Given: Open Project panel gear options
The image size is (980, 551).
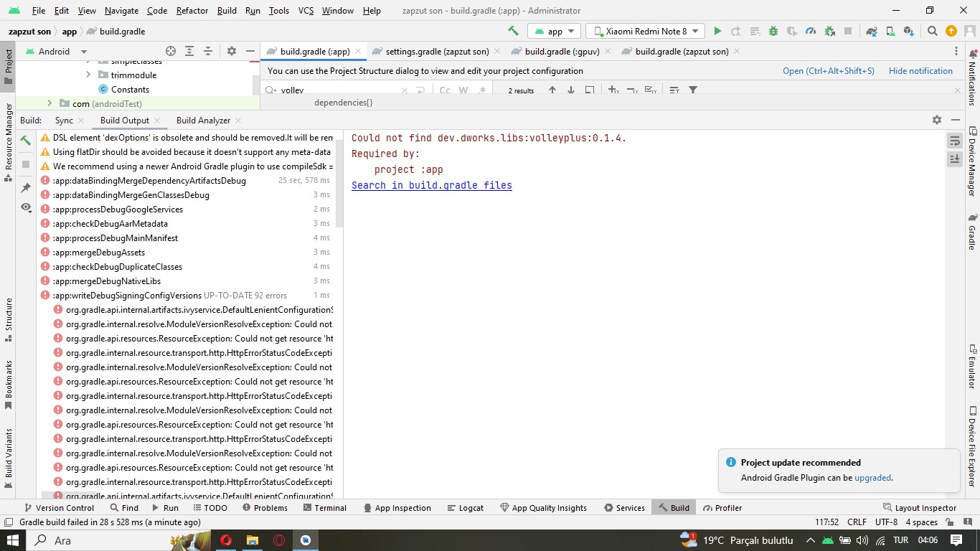Looking at the screenshot, I should tap(232, 51).
